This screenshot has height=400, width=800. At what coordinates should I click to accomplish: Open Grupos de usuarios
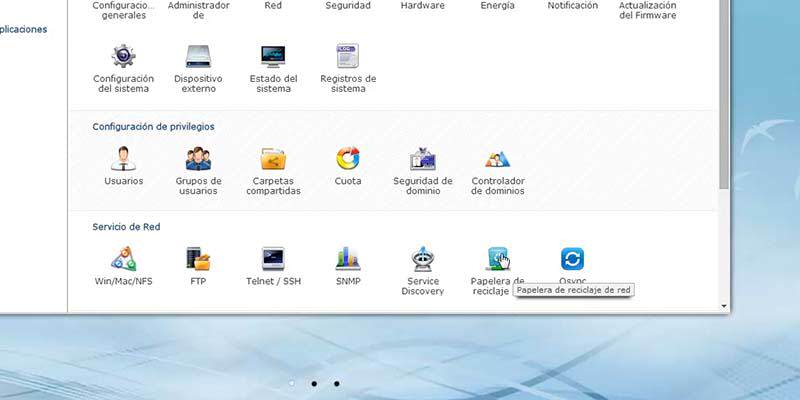pos(198,159)
